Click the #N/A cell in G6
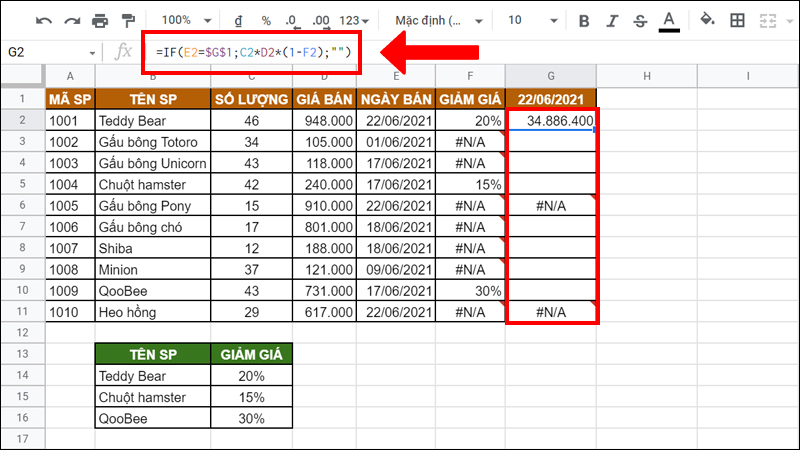Image resolution: width=800 pixels, height=450 pixels. pyautogui.click(x=551, y=206)
